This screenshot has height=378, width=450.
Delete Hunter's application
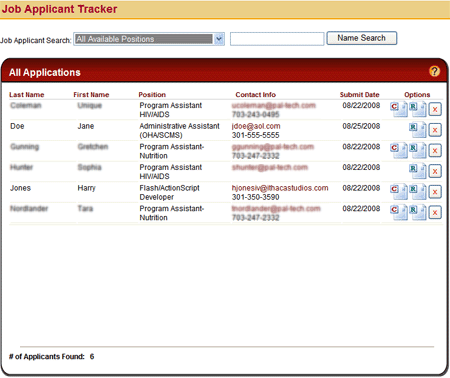[435, 171]
